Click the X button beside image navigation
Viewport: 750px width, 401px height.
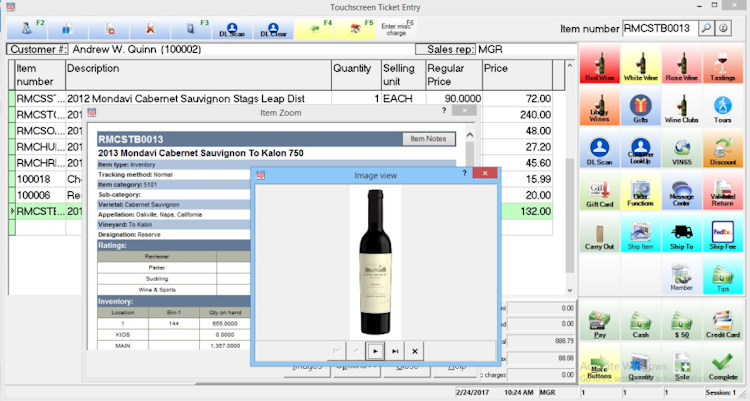tap(415, 351)
